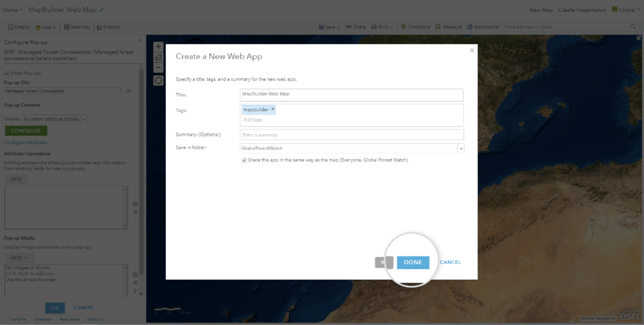Open the Basemap gallery
644x325 pixels.
coord(77,27)
